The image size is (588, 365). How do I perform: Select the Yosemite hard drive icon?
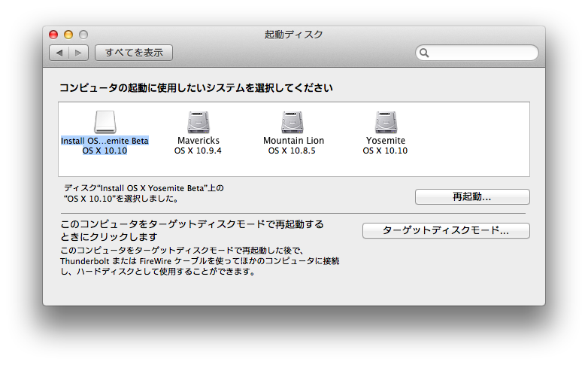pos(386,122)
